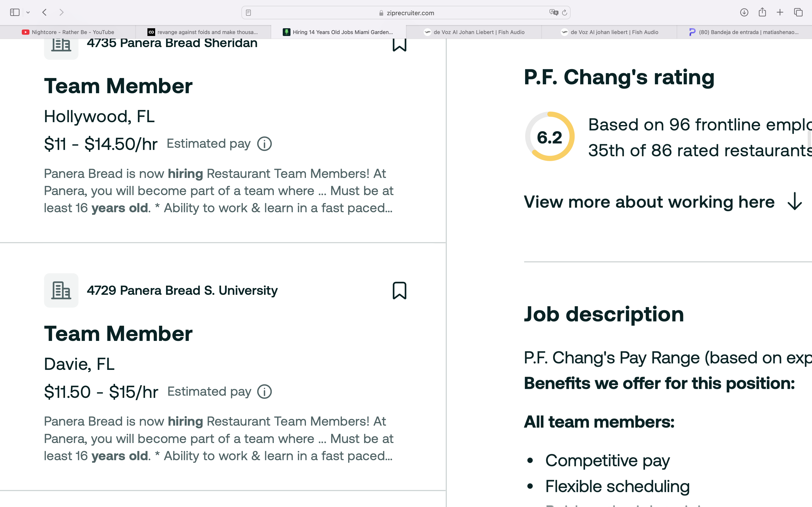Reload the ziprecruiter page
This screenshot has height=507, width=812.
pos(564,13)
